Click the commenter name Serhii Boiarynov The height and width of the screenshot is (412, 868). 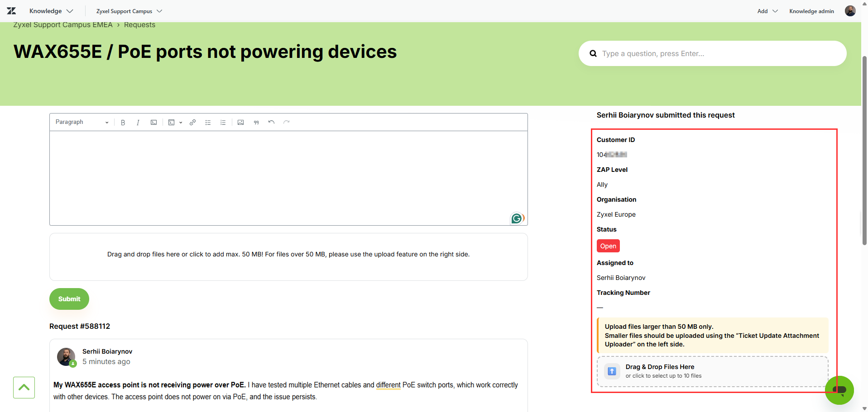click(x=107, y=351)
